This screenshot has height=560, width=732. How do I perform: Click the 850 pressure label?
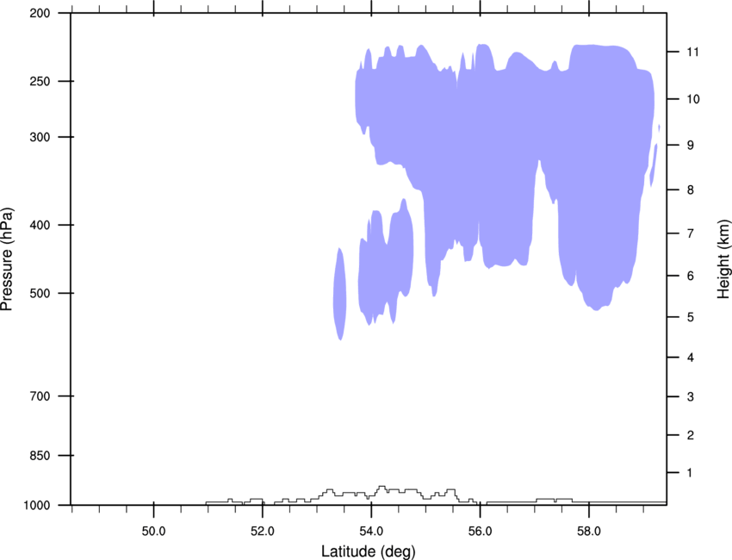tap(40, 456)
